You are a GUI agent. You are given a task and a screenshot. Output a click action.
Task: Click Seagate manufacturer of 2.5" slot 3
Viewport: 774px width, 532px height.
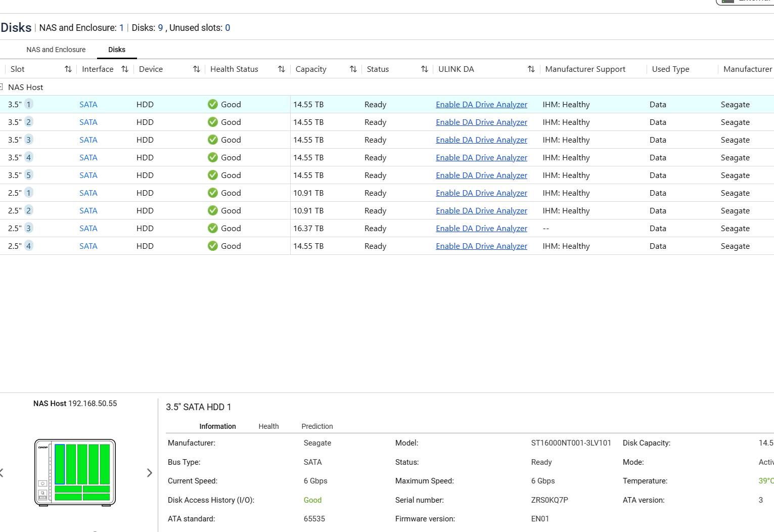(735, 229)
